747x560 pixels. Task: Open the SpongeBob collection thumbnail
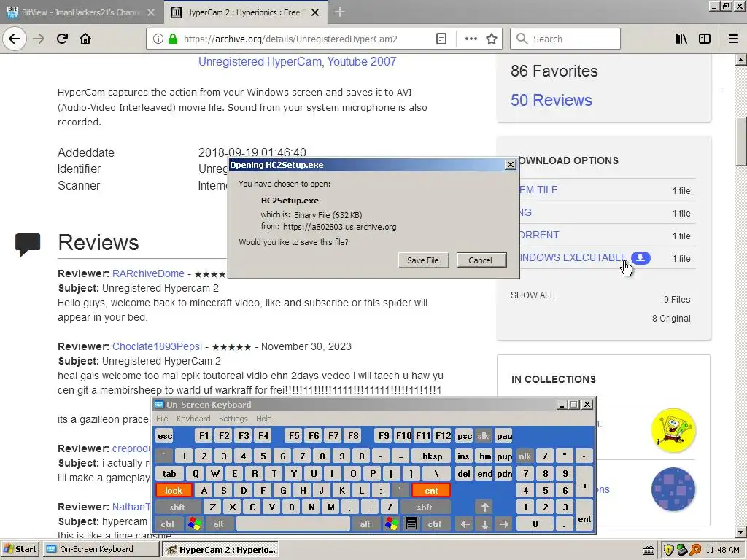click(673, 430)
